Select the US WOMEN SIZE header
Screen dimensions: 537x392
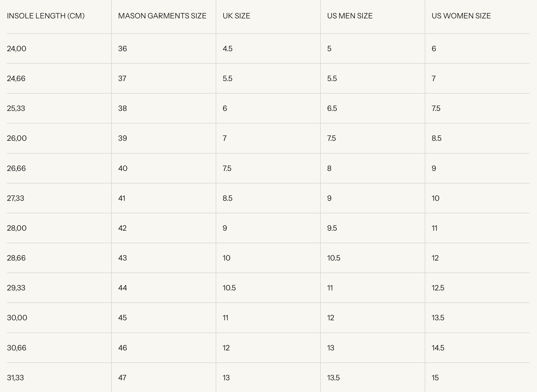(x=461, y=16)
